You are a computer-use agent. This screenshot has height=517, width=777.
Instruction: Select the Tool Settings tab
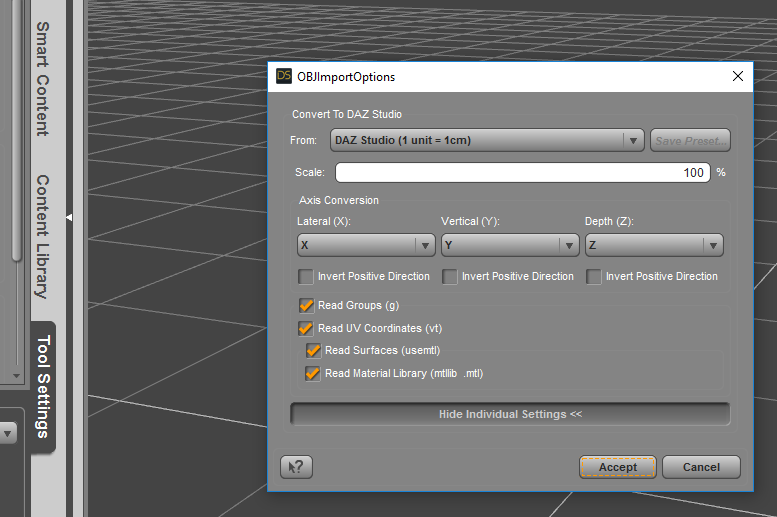point(44,387)
